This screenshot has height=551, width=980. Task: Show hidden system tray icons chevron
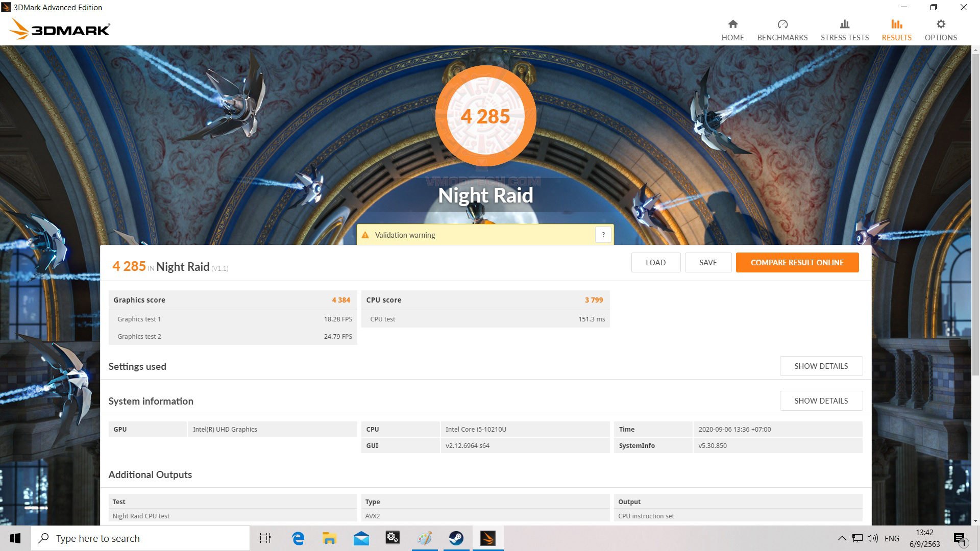tap(842, 538)
